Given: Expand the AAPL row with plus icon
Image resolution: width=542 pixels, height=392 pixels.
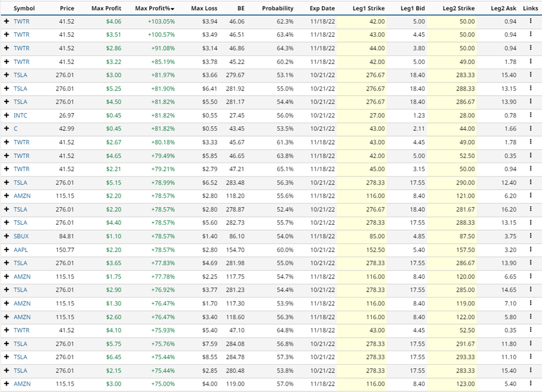Looking at the screenshot, I should [x=6, y=250].
